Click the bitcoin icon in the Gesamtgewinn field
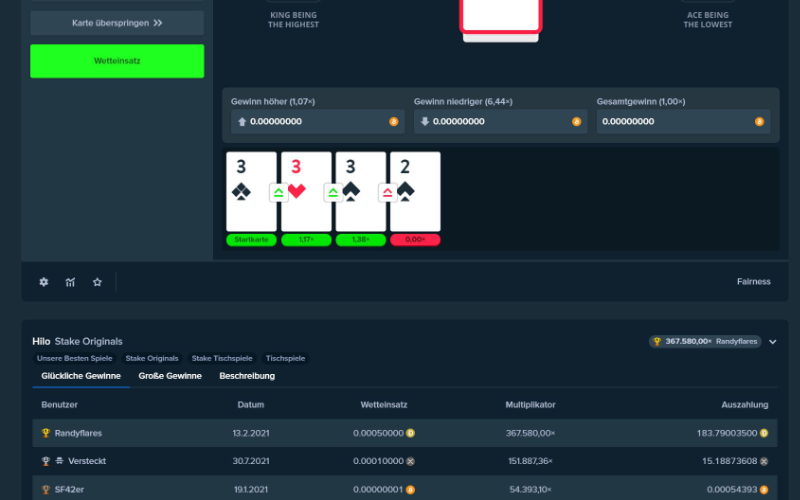This screenshot has height=500, width=800. click(x=759, y=121)
